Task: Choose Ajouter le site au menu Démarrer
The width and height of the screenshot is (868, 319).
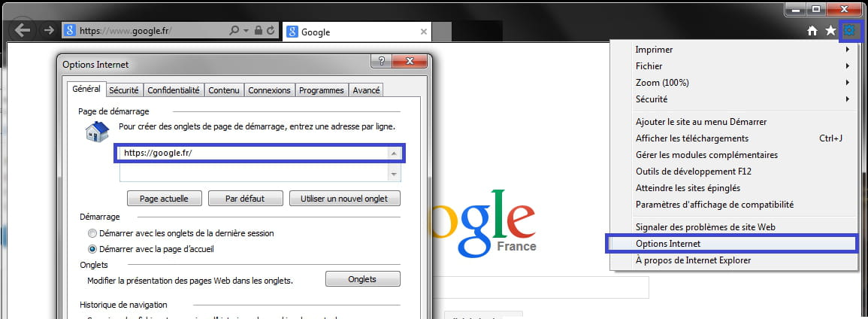Action: click(x=734, y=121)
